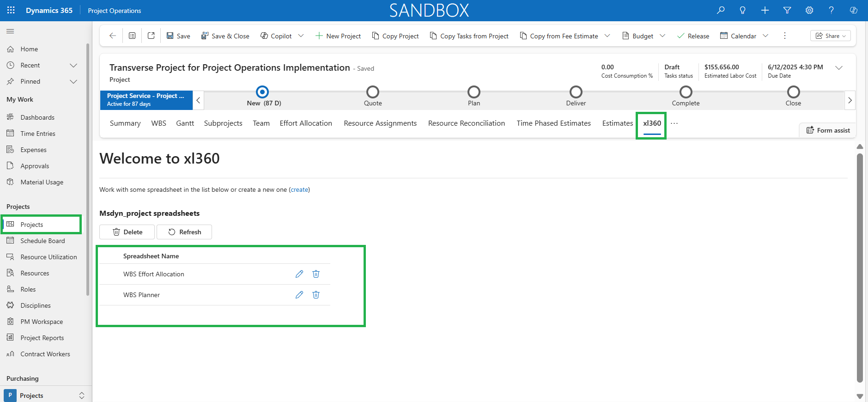
Task: Select the Plan stage circle
Action: [474, 91]
